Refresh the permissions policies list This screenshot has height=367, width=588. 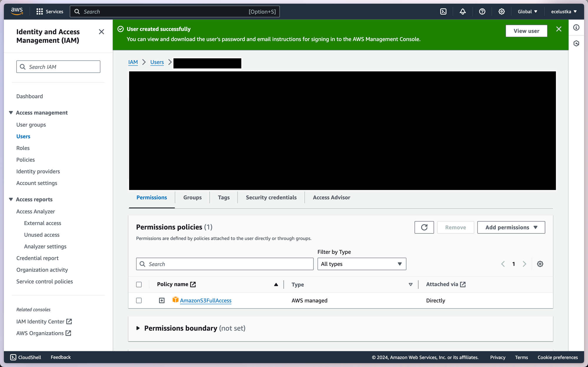click(x=424, y=227)
